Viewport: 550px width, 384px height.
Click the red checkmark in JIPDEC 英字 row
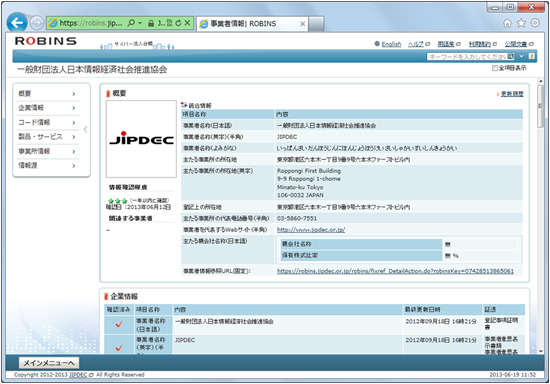tap(119, 347)
